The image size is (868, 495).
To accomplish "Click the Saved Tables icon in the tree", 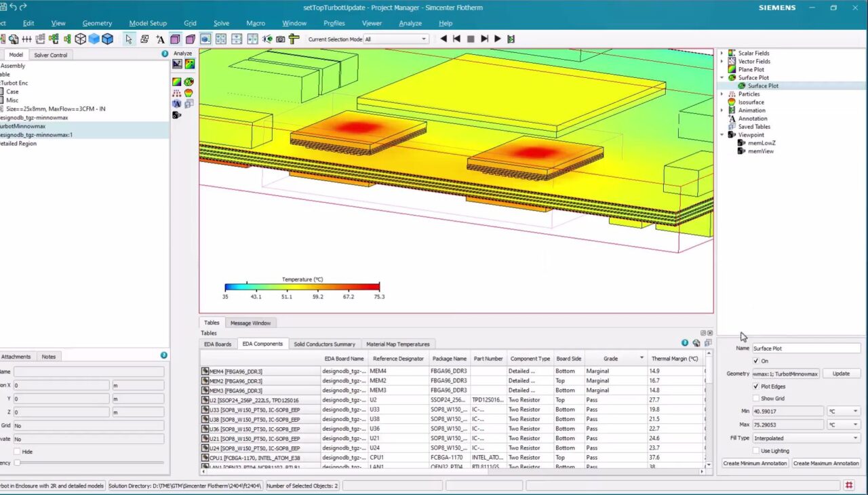I will 732,127.
